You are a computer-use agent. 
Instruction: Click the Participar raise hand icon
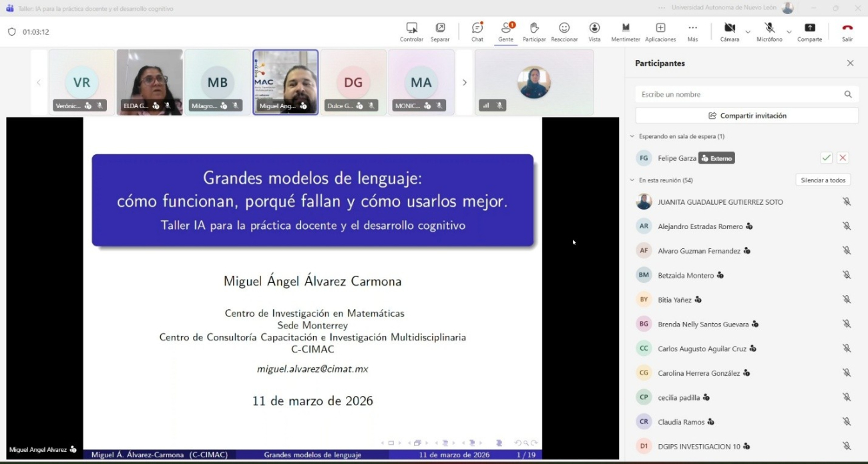(534, 31)
